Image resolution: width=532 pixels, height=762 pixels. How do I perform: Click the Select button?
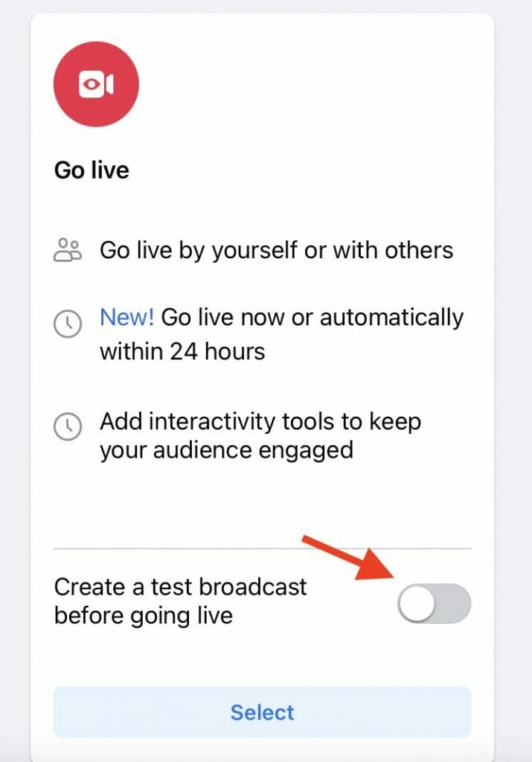pyautogui.click(x=263, y=712)
